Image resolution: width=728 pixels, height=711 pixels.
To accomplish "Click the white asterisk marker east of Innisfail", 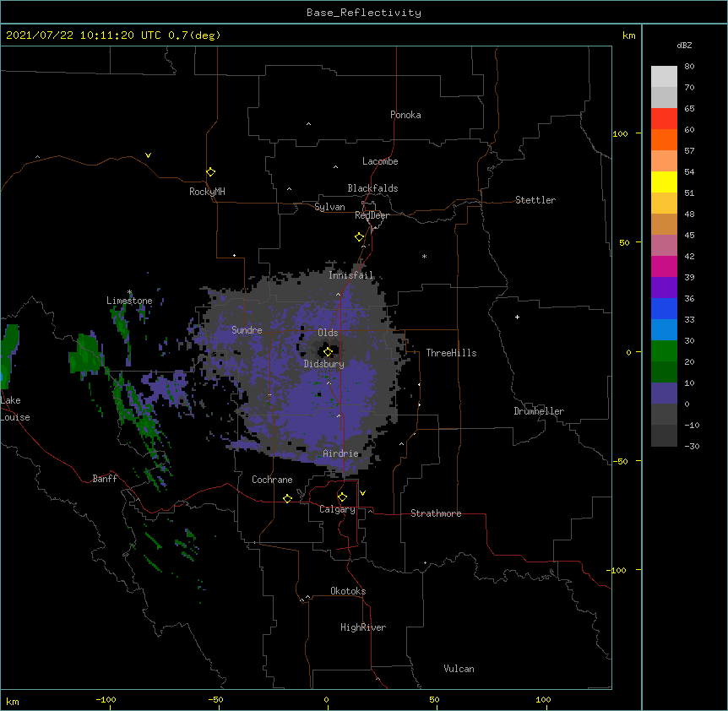I will pyautogui.click(x=424, y=256).
